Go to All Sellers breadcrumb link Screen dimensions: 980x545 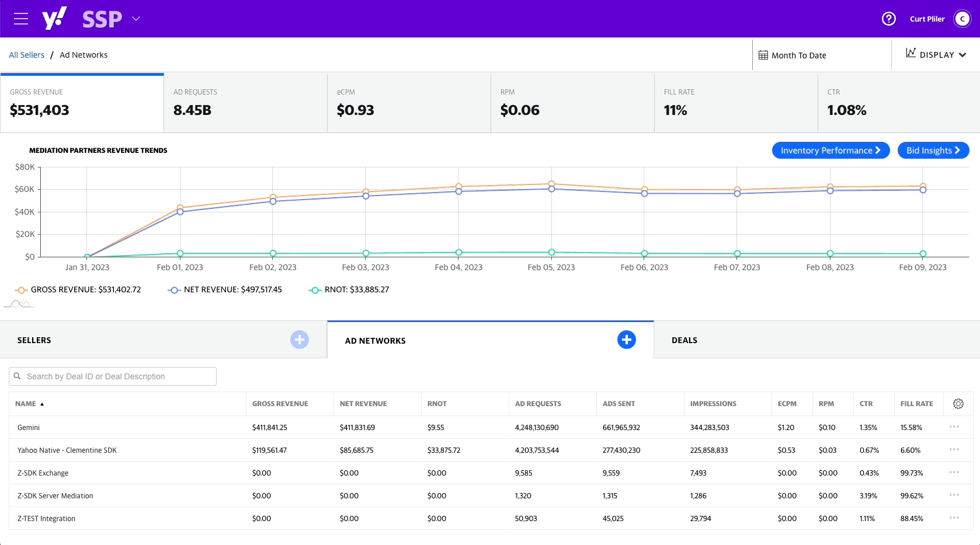tap(26, 55)
